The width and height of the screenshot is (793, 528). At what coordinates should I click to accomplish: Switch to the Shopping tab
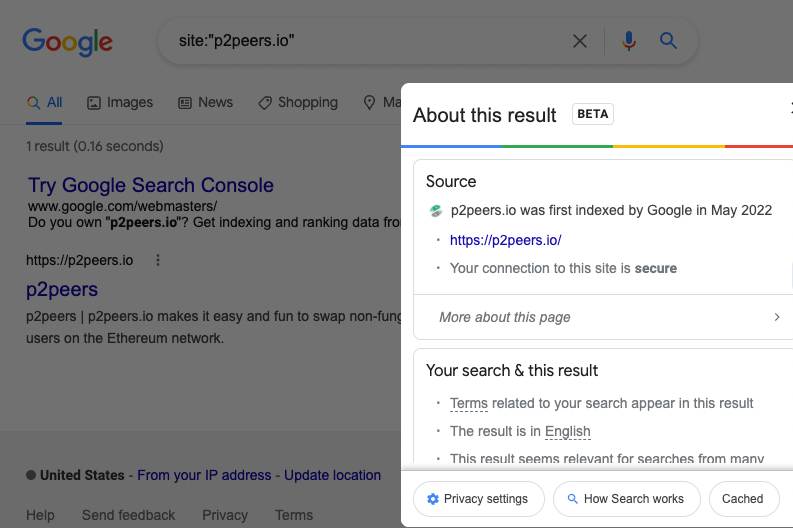[x=298, y=103]
